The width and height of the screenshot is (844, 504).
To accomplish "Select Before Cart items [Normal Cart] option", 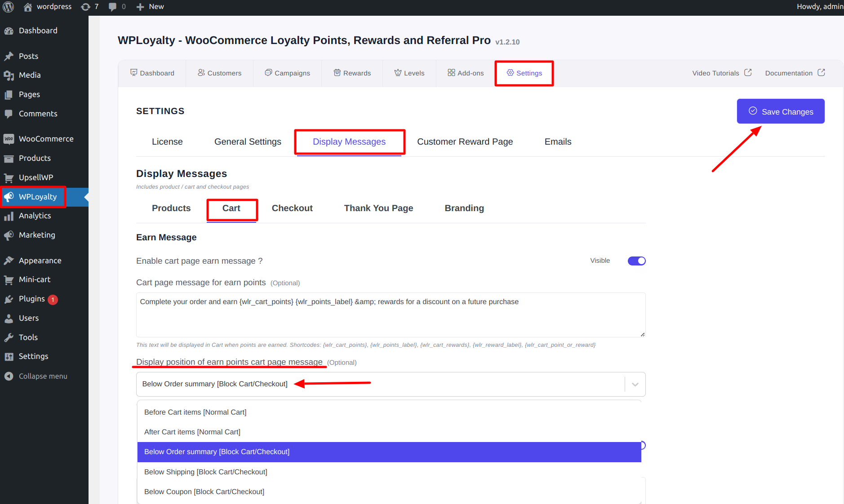I will pyautogui.click(x=195, y=412).
